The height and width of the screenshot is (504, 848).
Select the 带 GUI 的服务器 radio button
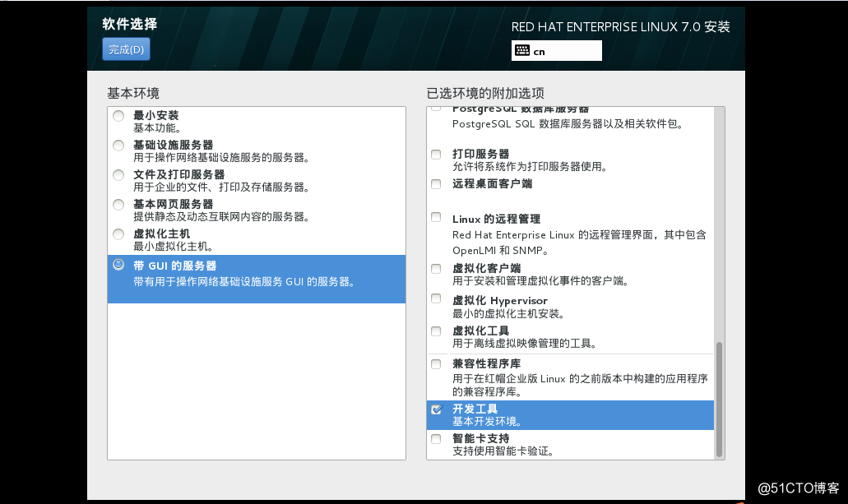tap(118, 265)
